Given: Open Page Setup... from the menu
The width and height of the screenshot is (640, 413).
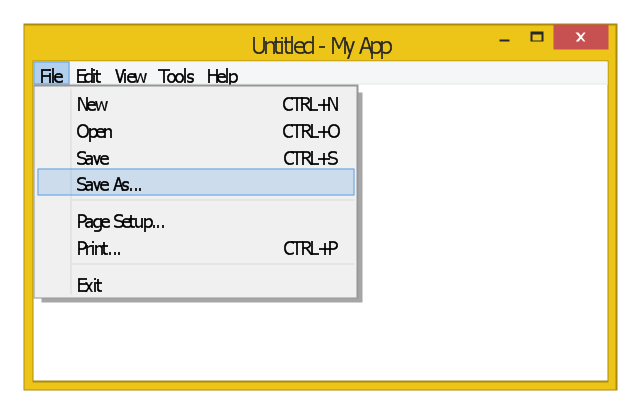Looking at the screenshot, I should [x=120, y=222].
